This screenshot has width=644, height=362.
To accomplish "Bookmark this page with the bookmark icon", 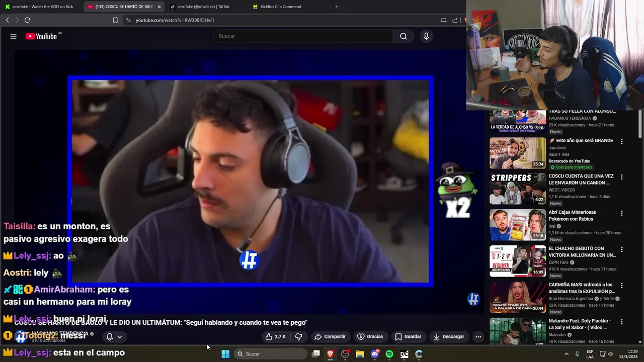I will coord(115,20).
